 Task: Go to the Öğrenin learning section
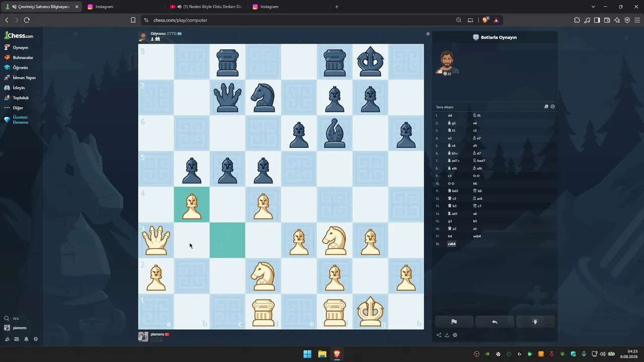16,67
